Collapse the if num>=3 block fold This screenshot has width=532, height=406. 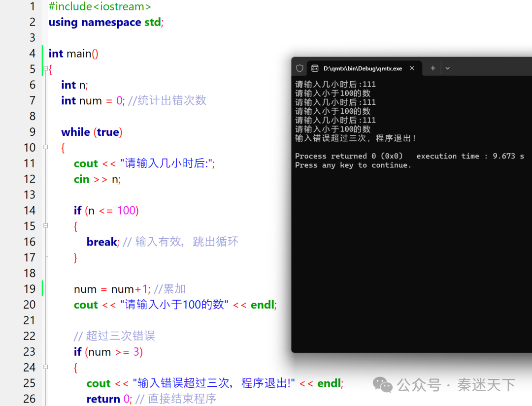[45, 367]
